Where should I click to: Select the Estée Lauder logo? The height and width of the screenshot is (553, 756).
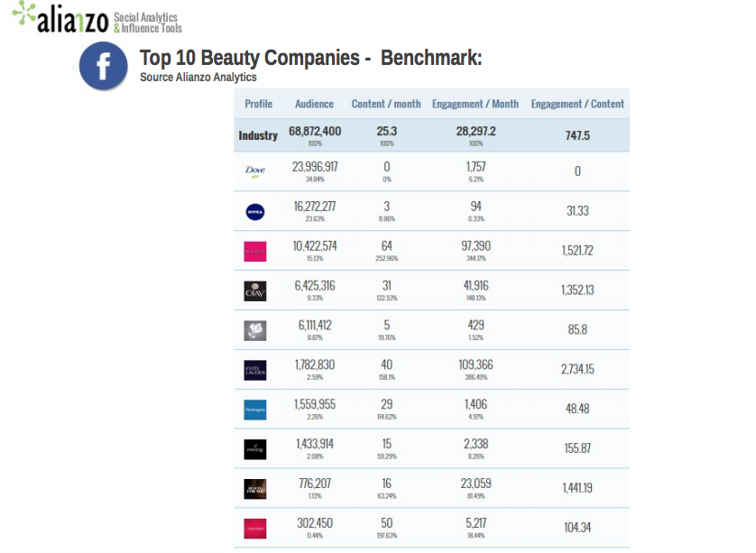click(x=255, y=370)
